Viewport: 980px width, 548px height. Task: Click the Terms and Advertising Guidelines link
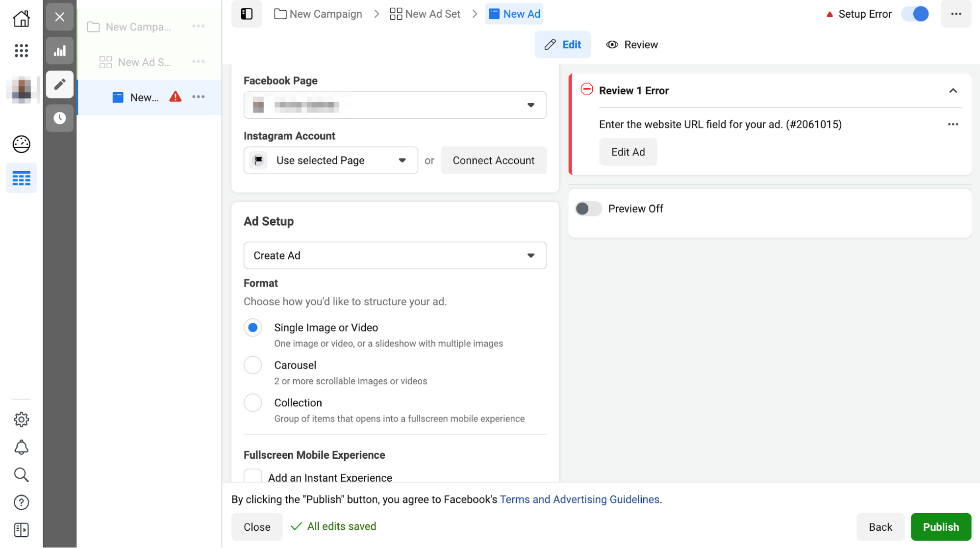click(579, 499)
